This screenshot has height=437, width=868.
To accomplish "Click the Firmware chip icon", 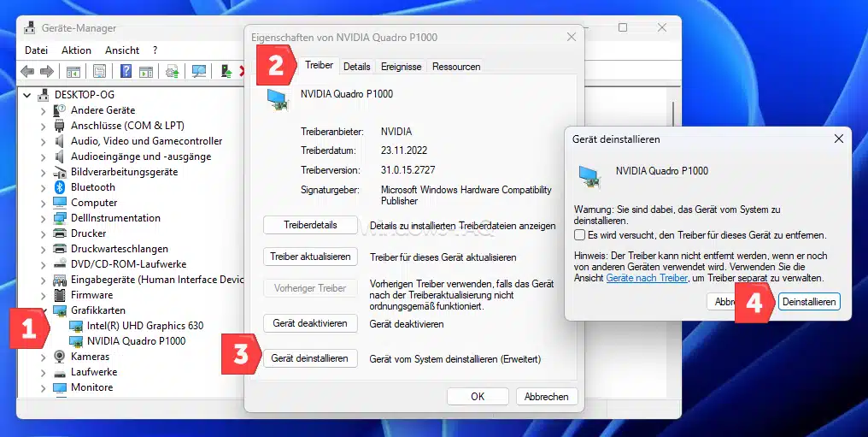I will [60, 295].
